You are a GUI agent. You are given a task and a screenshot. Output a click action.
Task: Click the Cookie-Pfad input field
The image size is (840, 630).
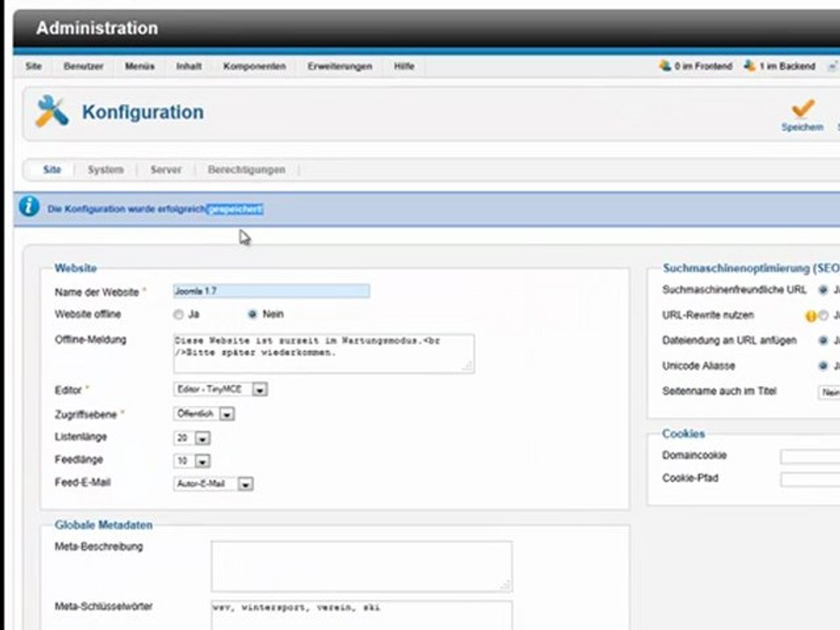810,479
